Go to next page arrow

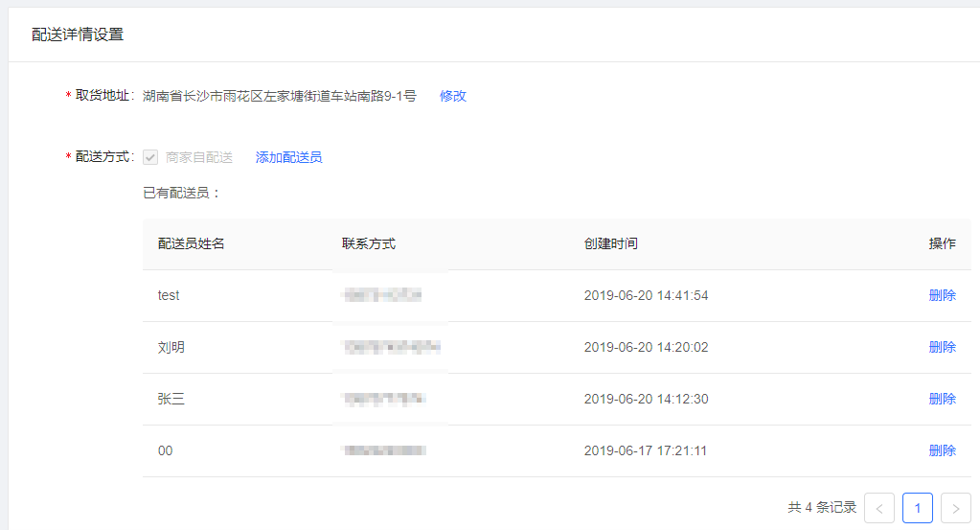(x=956, y=508)
